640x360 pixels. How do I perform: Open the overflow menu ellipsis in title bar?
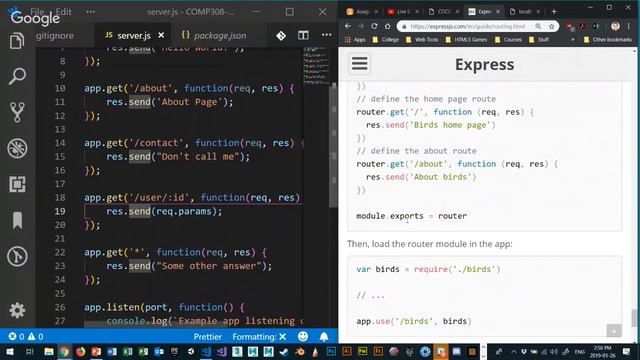point(91,12)
